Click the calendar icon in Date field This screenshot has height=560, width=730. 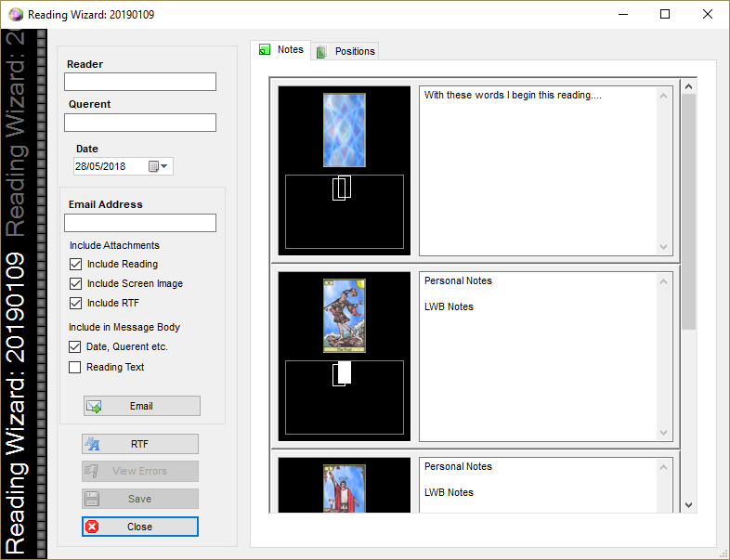(153, 166)
